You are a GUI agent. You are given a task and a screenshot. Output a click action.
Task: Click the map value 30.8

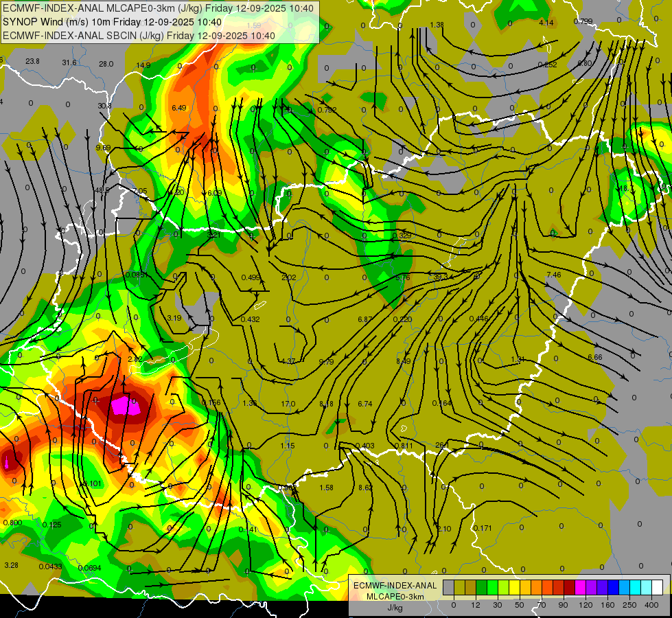(104, 106)
